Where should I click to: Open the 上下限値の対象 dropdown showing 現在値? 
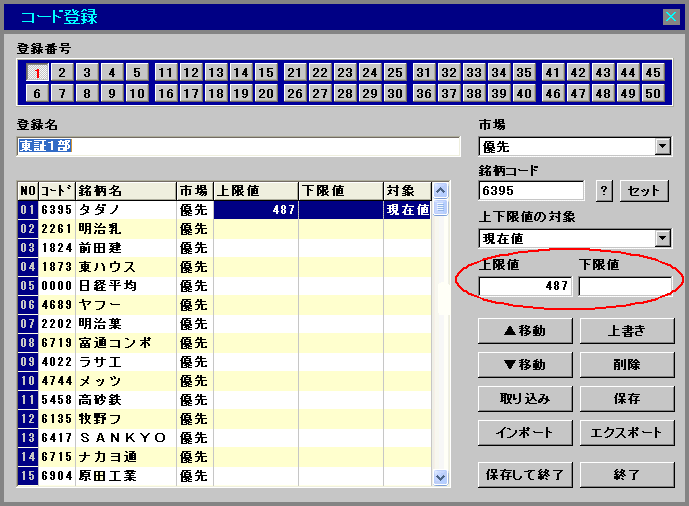[x=663, y=239]
